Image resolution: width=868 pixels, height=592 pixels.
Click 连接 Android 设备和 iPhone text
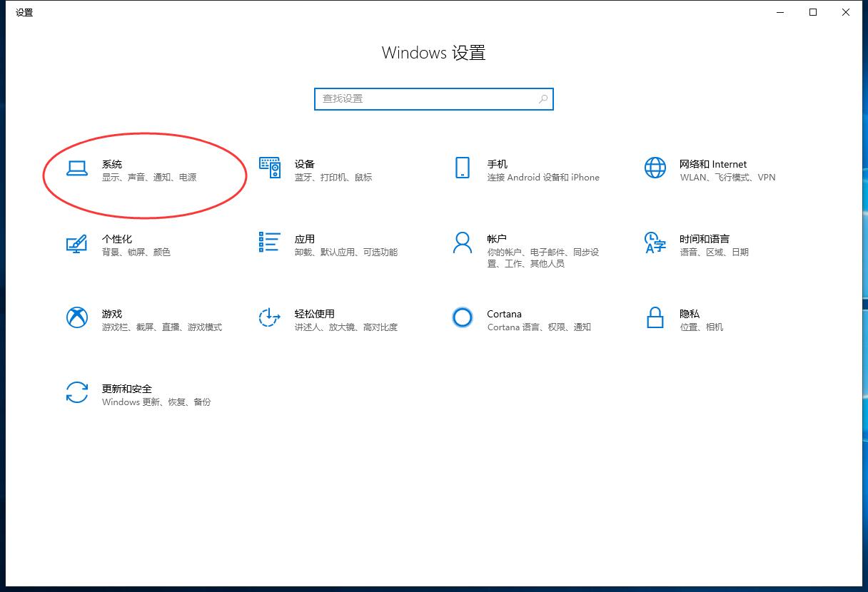[x=544, y=178]
